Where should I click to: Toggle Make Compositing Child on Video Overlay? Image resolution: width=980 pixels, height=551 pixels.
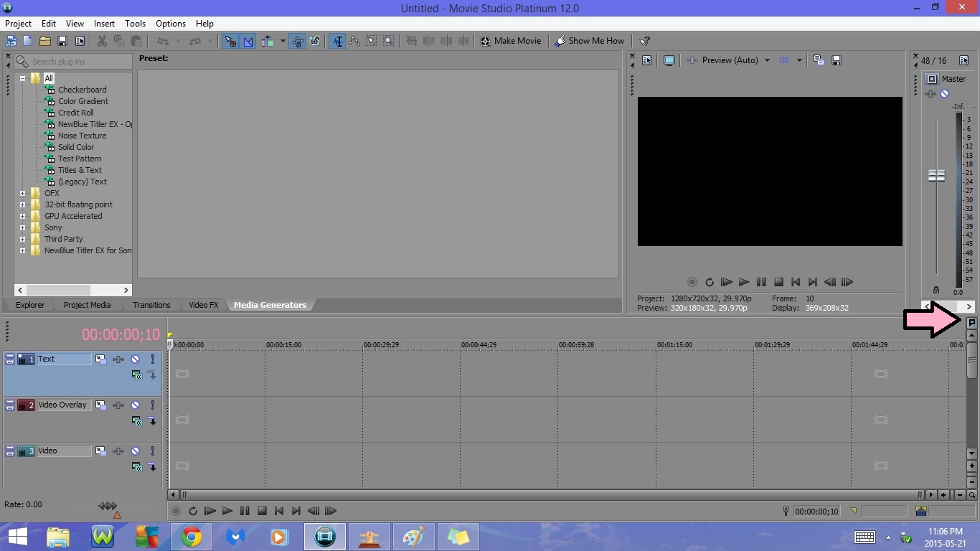[x=152, y=420]
